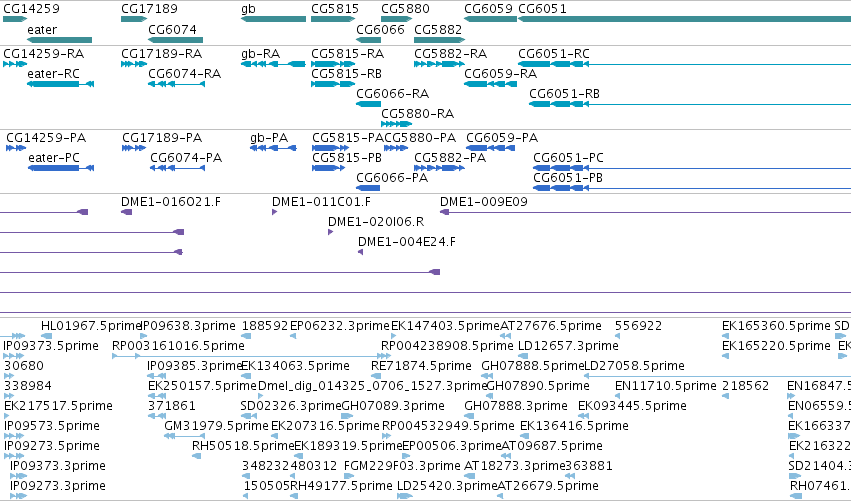Click protein label eater-PC
Viewport: 851px width, 501px height.
tap(54, 158)
